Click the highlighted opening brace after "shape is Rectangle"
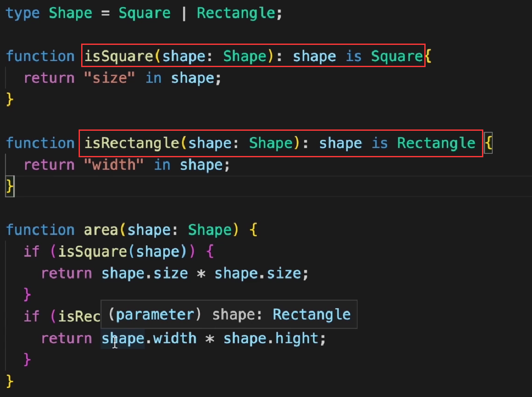 click(x=489, y=143)
